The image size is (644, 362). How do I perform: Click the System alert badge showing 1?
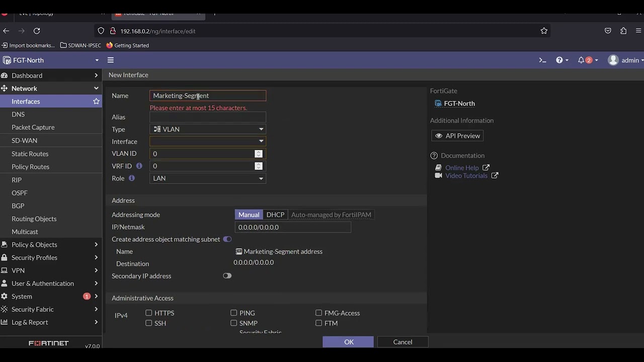click(87, 297)
